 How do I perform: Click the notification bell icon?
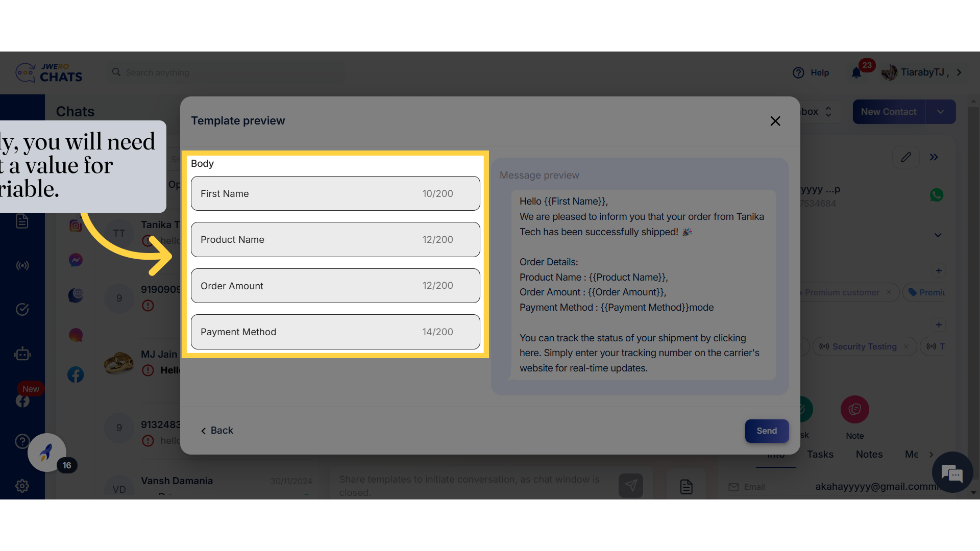coord(856,73)
